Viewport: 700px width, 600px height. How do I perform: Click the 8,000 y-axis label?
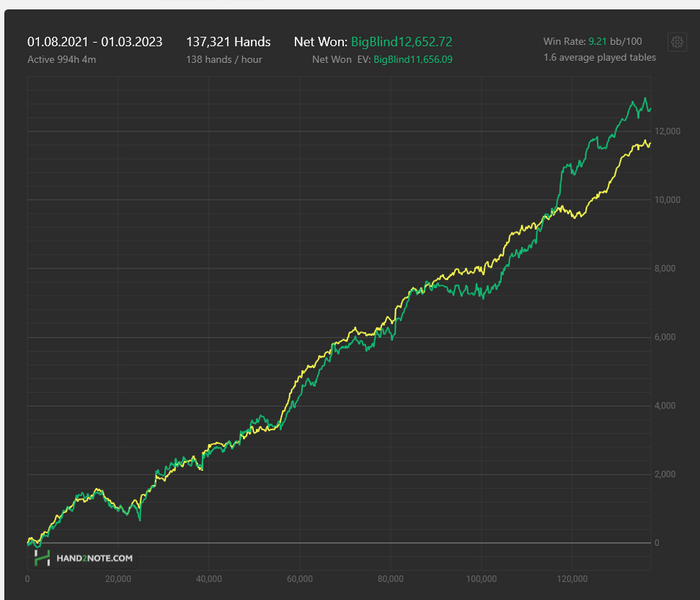coord(665,268)
